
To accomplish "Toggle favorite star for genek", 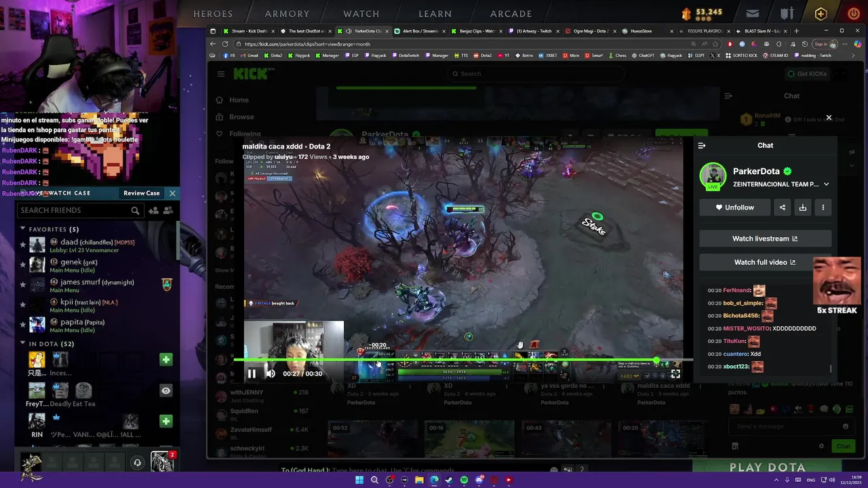I will click(x=22, y=265).
